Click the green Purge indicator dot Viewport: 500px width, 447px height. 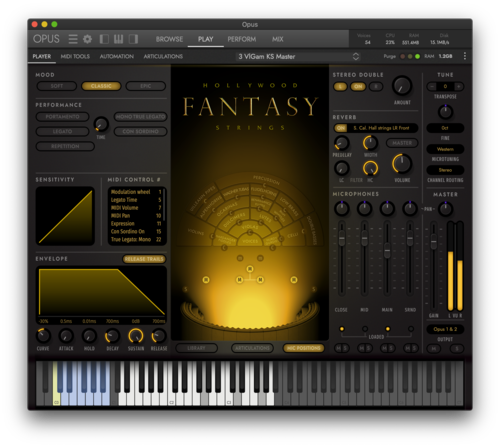417,56
